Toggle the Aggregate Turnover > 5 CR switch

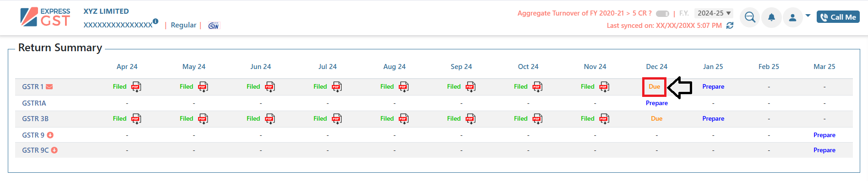[662, 14]
